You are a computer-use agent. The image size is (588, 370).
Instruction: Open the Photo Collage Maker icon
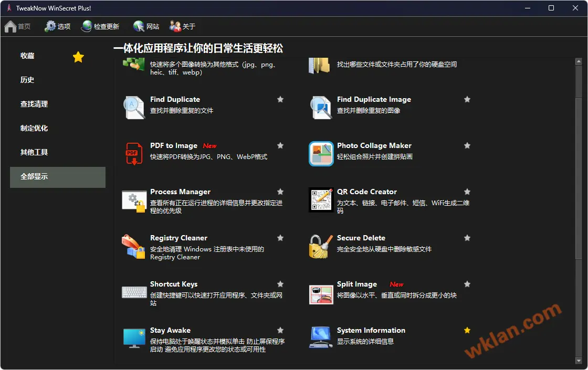coord(321,154)
